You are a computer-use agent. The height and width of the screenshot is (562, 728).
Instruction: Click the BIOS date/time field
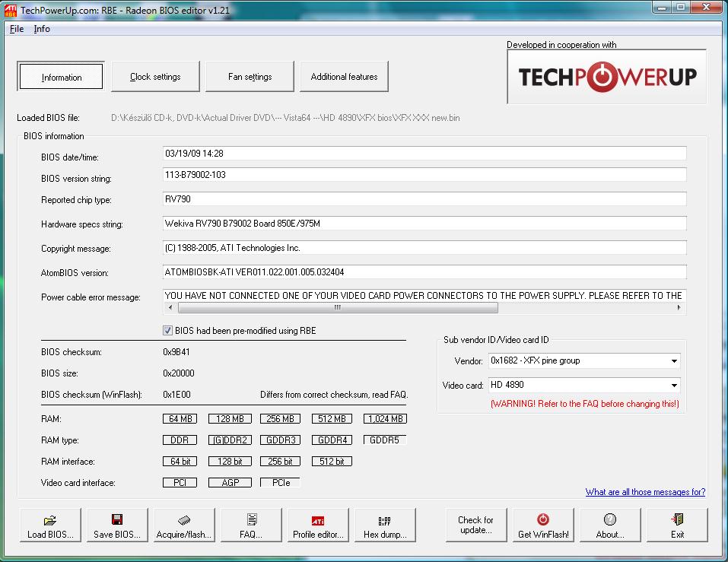pos(424,153)
